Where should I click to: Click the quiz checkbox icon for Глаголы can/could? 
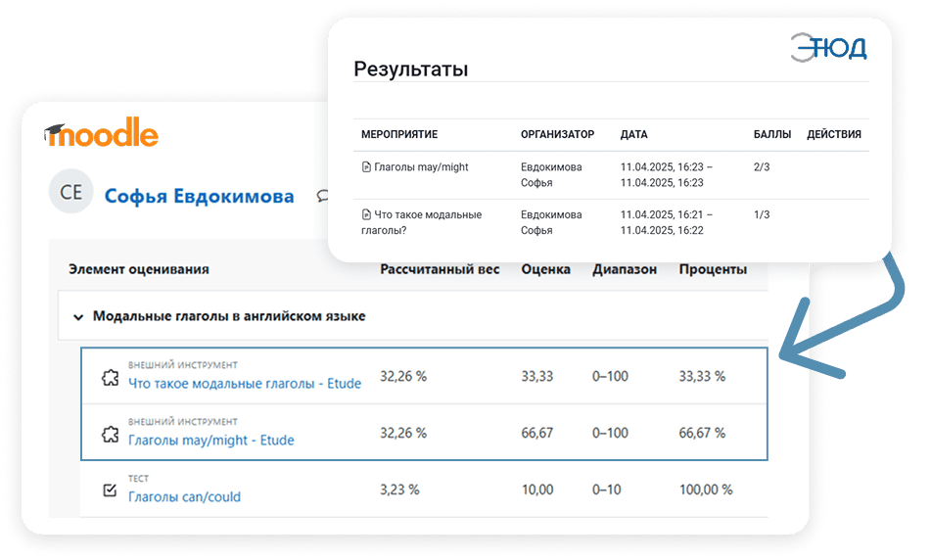click(111, 490)
